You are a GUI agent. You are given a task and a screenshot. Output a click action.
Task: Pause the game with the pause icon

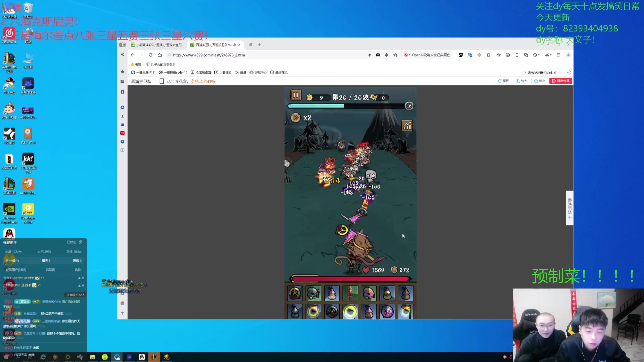(296, 95)
